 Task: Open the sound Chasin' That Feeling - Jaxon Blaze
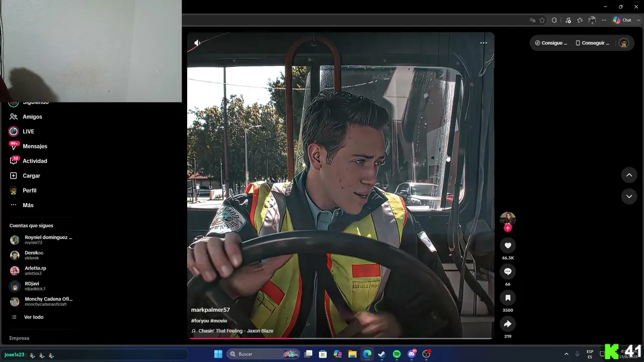coord(232,331)
